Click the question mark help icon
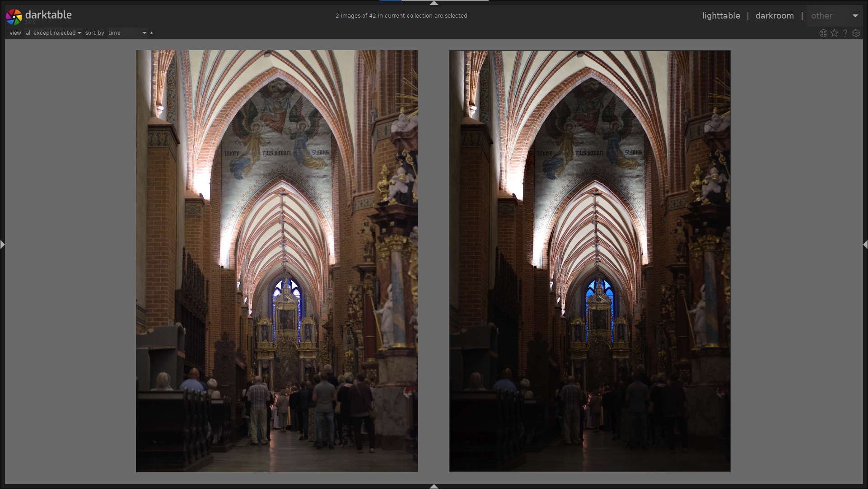The height and width of the screenshot is (489, 868). (x=845, y=33)
